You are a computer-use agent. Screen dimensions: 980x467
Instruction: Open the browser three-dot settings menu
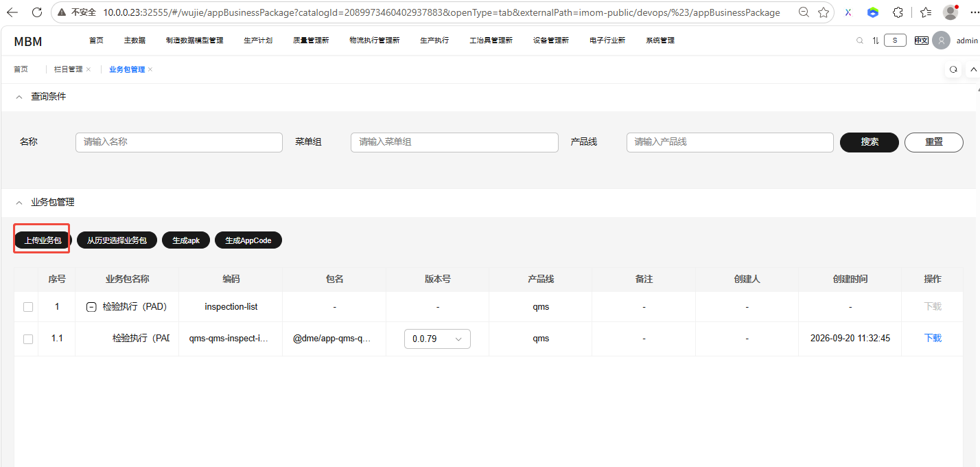point(973,12)
